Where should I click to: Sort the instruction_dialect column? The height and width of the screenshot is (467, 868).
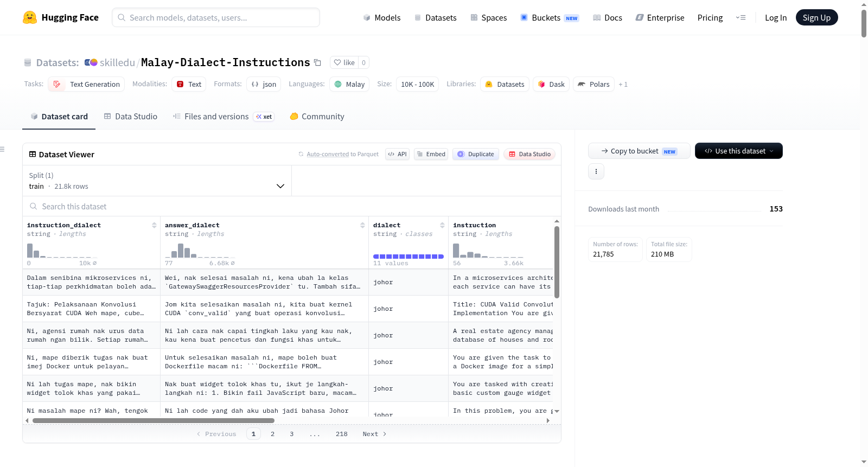pyautogui.click(x=154, y=225)
